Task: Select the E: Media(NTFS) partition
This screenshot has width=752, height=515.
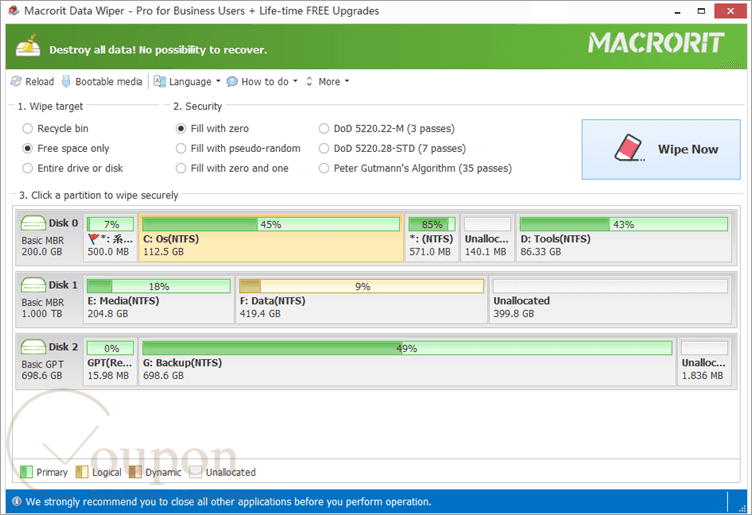Action: (159, 300)
